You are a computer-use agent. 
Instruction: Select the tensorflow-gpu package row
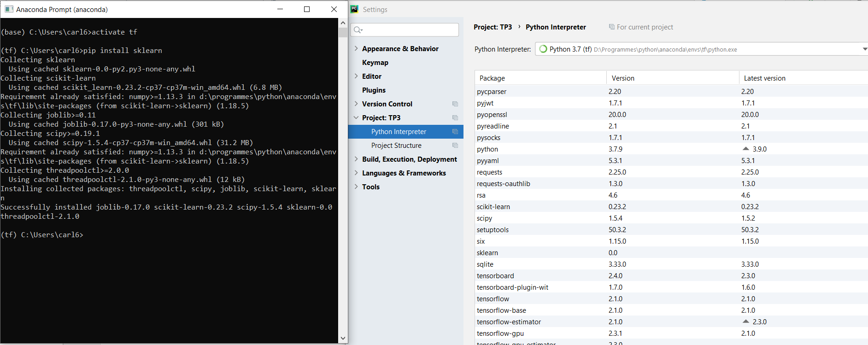[671, 333]
